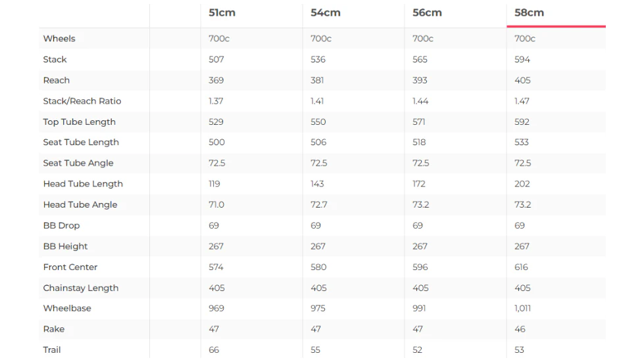Select the highlighted 58cm size column header
This screenshot has height=362, width=644.
coord(529,12)
